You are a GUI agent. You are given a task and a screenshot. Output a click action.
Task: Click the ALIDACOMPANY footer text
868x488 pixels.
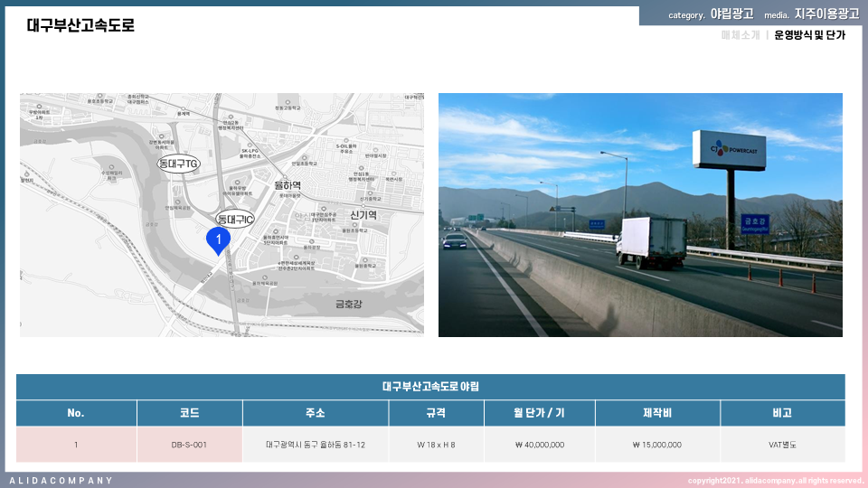click(x=61, y=481)
